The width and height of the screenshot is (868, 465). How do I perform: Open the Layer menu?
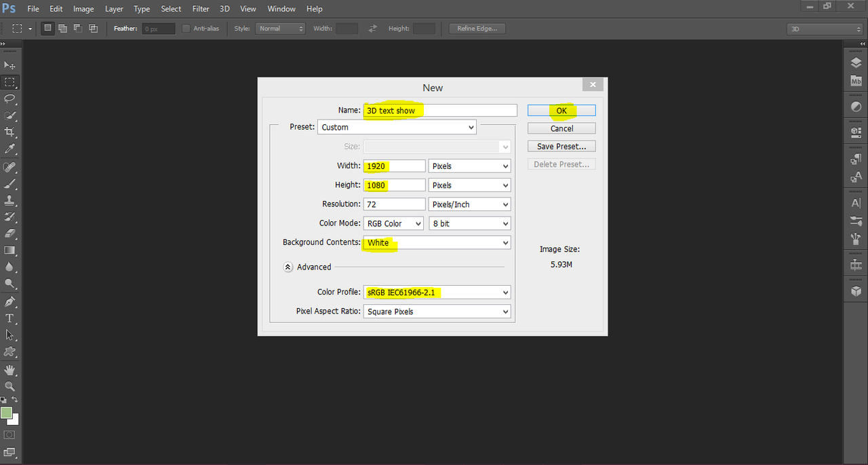click(x=114, y=9)
